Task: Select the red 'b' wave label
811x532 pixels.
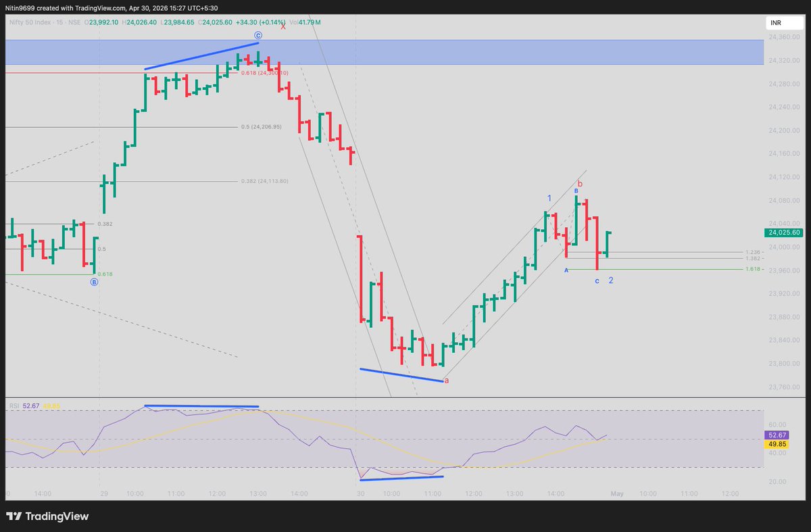Action: 580,183
